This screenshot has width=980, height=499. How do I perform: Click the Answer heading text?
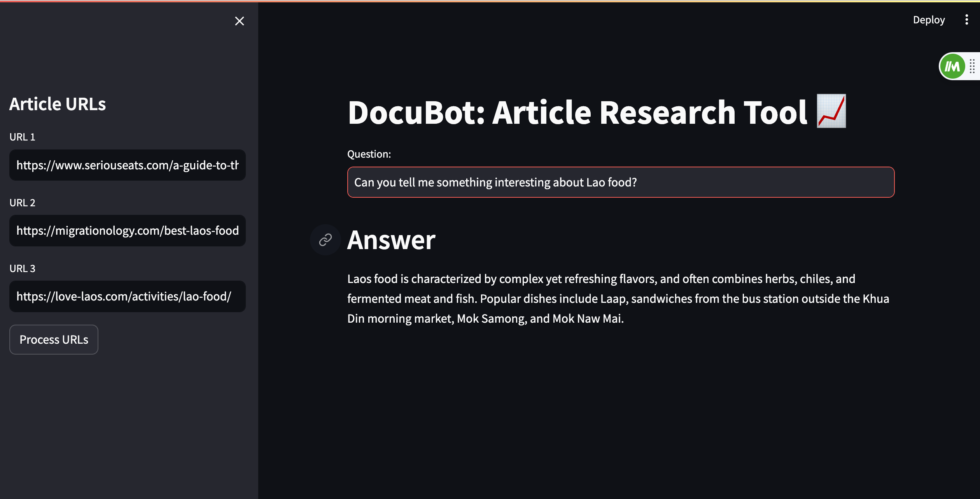[x=391, y=240]
